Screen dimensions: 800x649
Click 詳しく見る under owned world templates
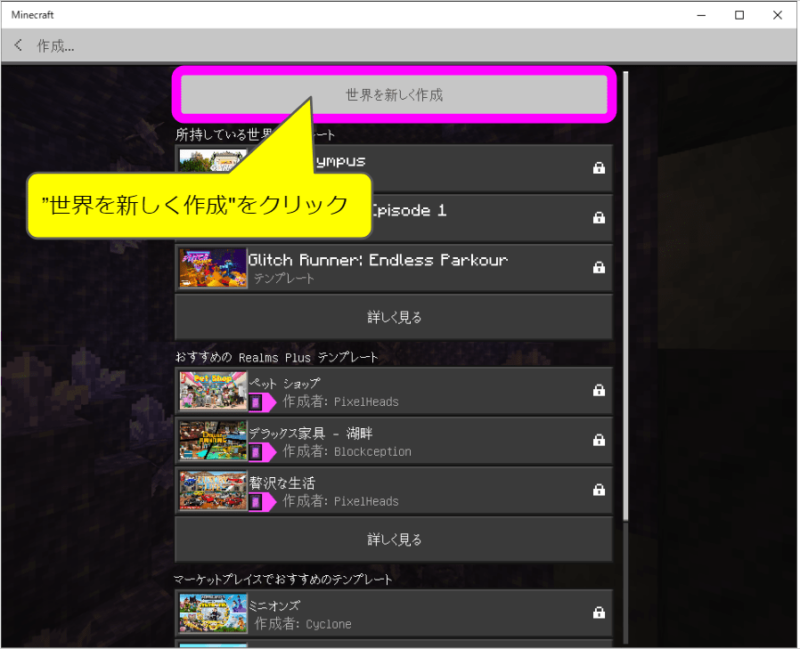pyautogui.click(x=393, y=317)
